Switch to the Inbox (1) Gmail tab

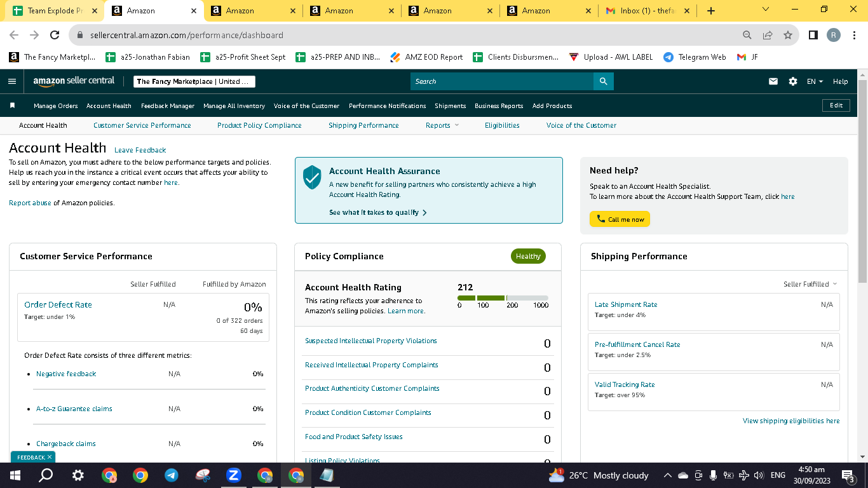648,11
